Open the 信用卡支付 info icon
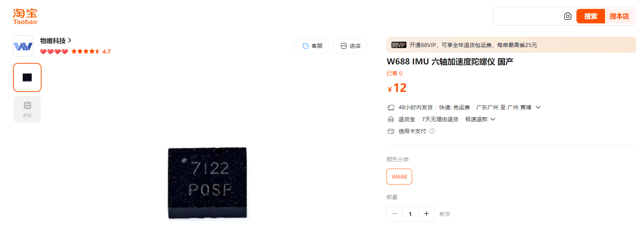Image resolution: width=644 pixels, height=233 pixels. pyautogui.click(x=432, y=131)
